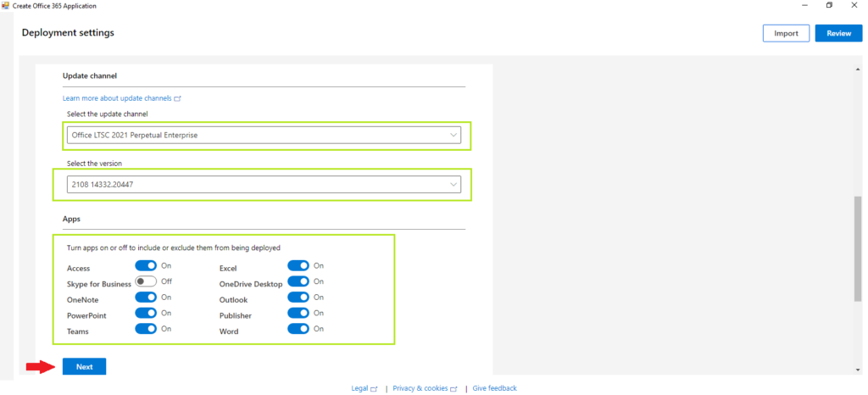
Task: Toggle the Access app switch
Action: point(146,266)
